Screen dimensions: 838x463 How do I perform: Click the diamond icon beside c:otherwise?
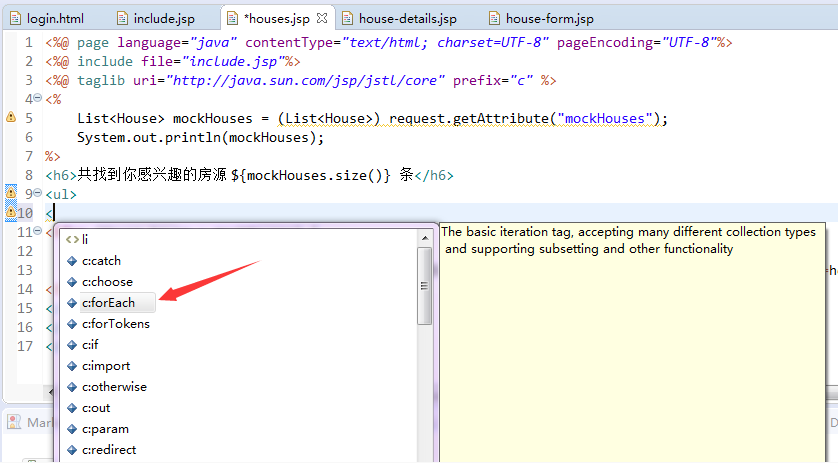72,387
